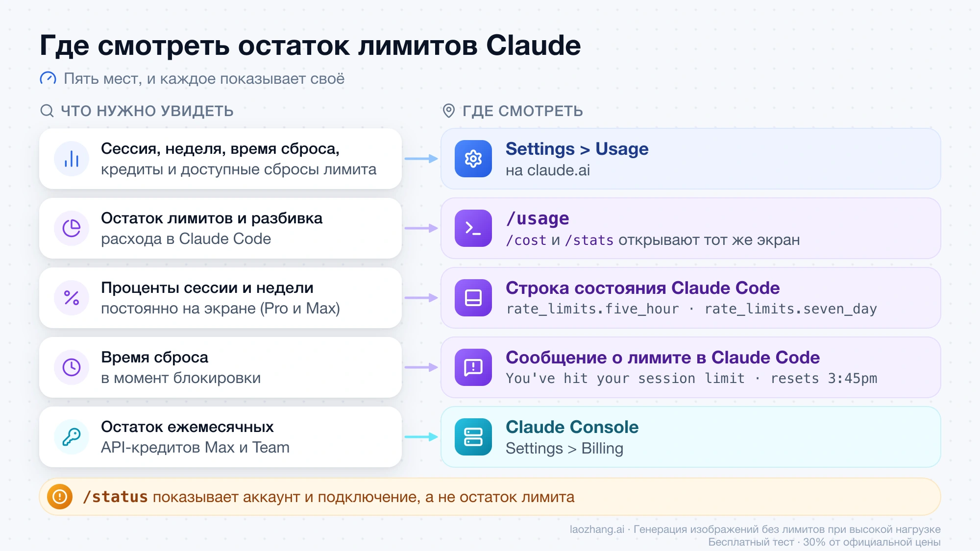Click the gauge icon beside the Пять мест subtitle

pyautogui.click(x=48, y=78)
